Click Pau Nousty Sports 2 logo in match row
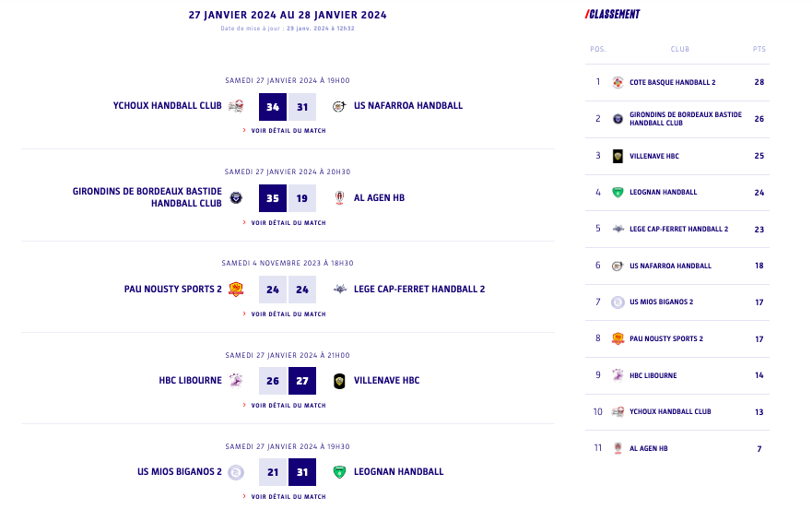 236,289
